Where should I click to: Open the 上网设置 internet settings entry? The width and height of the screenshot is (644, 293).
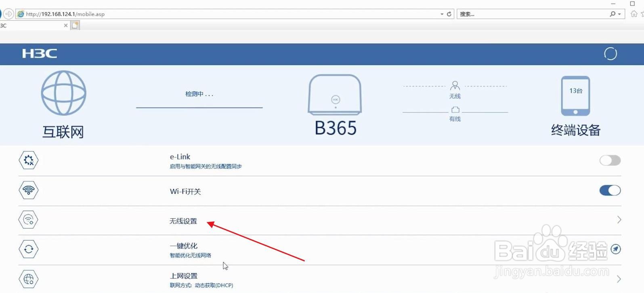point(319,280)
